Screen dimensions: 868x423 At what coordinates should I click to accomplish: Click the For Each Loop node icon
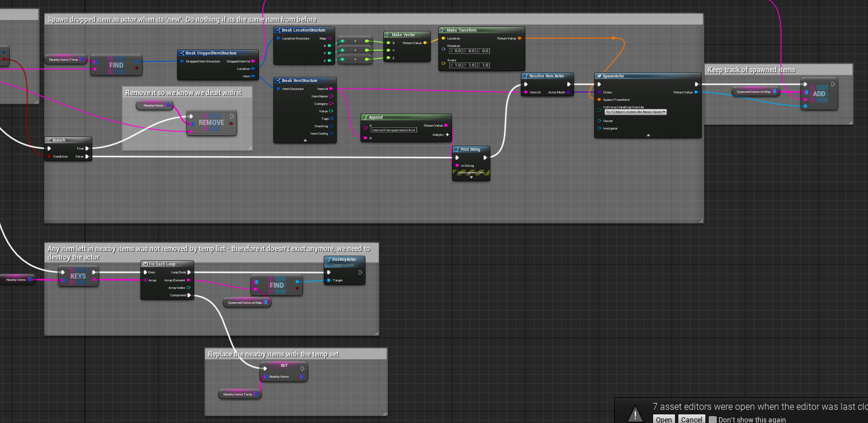146,264
